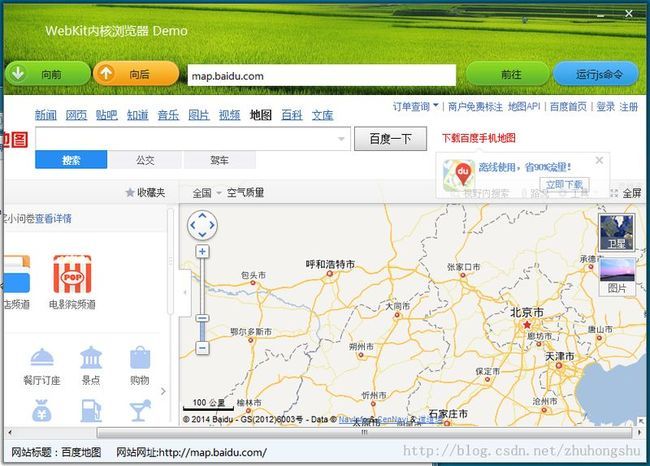Viewport: 650px width, 466px height.
Task: Pan the map up with compass arrow
Action: (x=202, y=216)
